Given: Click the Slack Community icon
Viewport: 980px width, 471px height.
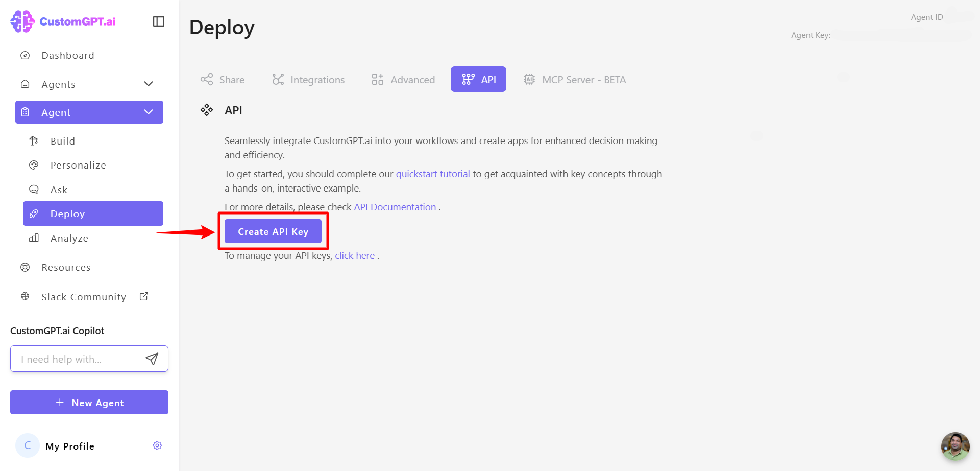Looking at the screenshot, I should (25, 296).
